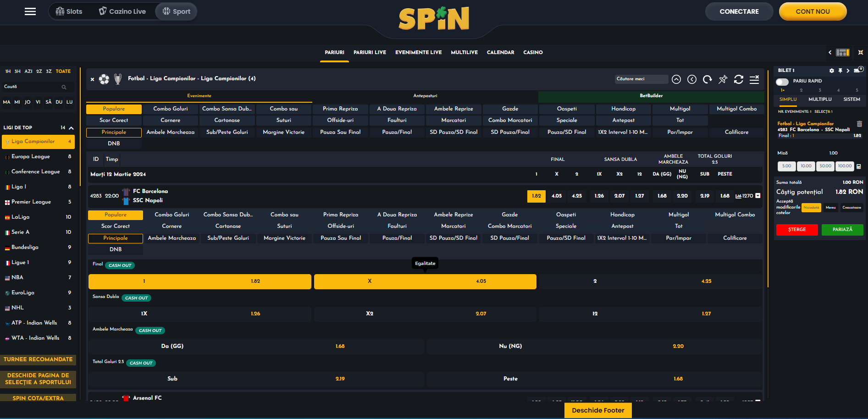This screenshot has height=419, width=868.
Task: Switch to the BetBuilder tab
Action: coord(651,96)
